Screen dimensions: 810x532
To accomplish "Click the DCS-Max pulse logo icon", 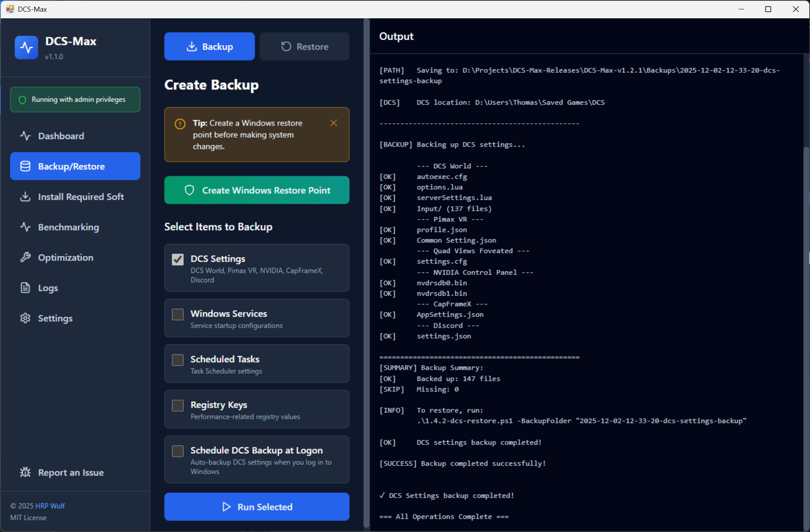I will (26, 48).
